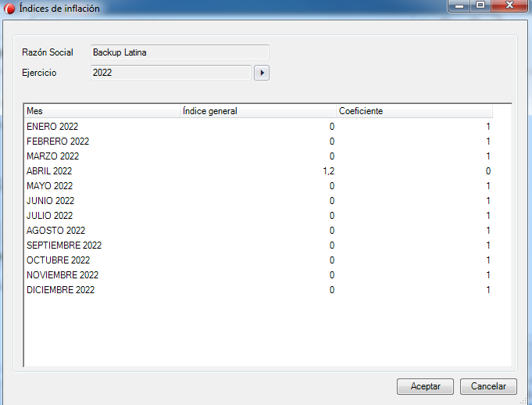Select the DICIEMBRE 2022 row
Viewport: 532px width, 405px height.
click(259, 290)
